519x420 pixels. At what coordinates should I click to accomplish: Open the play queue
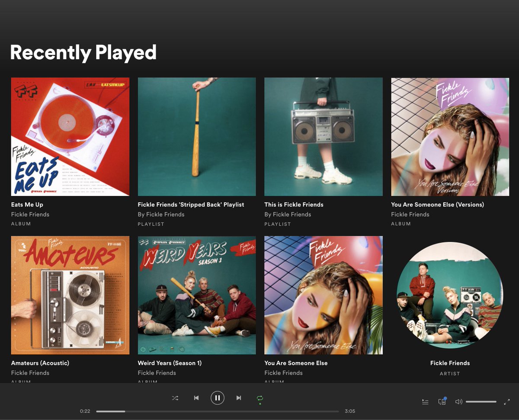pos(426,402)
